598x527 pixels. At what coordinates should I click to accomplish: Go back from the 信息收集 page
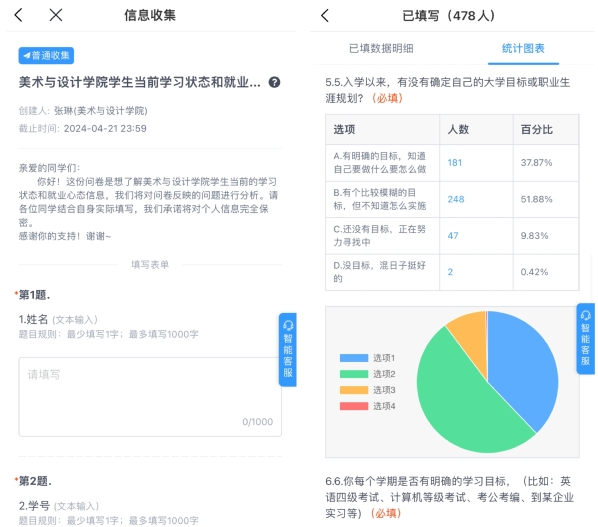[18, 15]
